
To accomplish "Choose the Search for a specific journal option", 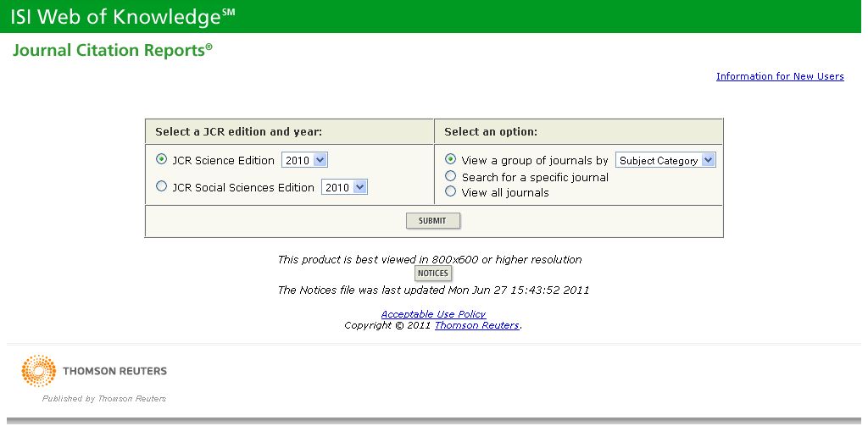I will click(x=451, y=176).
